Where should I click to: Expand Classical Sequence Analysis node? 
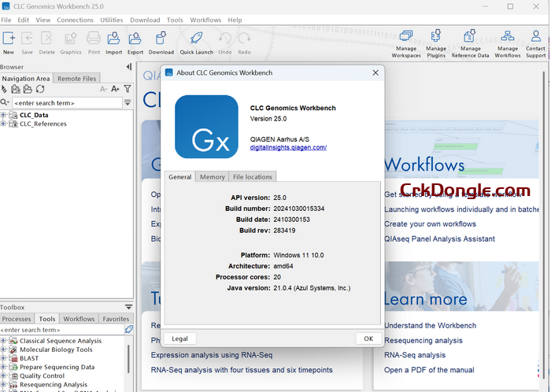click(3, 340)
